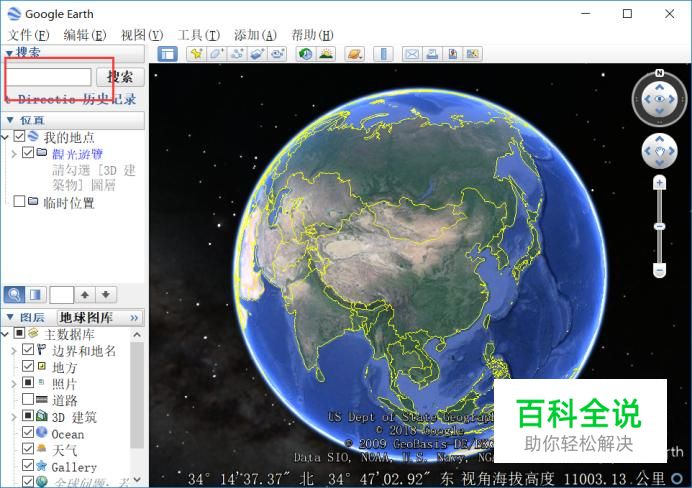The image size is (692, 488).
Task: Click the zoom slider handle
Action: pyautogui.click(x=659, y=226)
